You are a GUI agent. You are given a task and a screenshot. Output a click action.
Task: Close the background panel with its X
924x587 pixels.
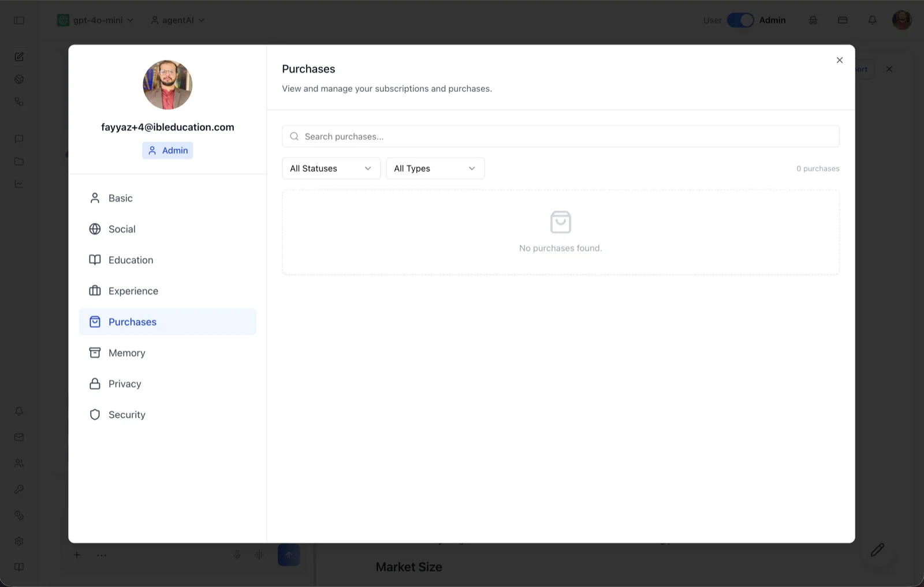pyautogui.click(x=889, y=69)
